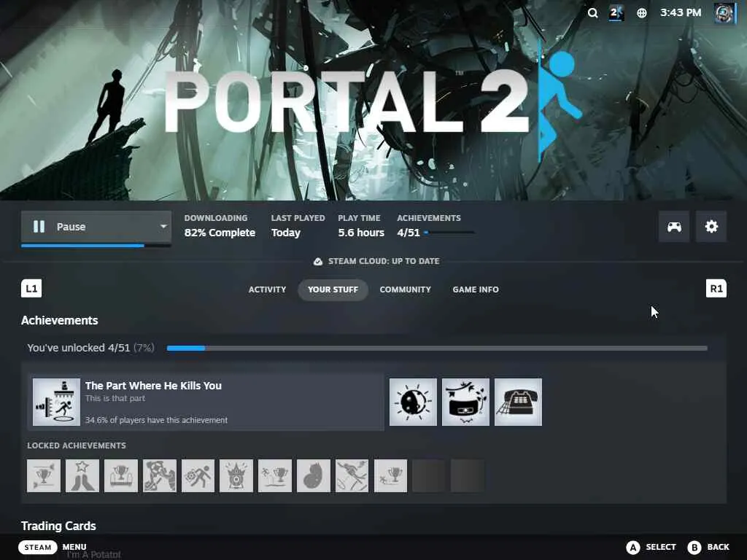Click the Last Played Today value
Image resolution: width=747 pixels, height=560 pixels.
click(286, 233)
